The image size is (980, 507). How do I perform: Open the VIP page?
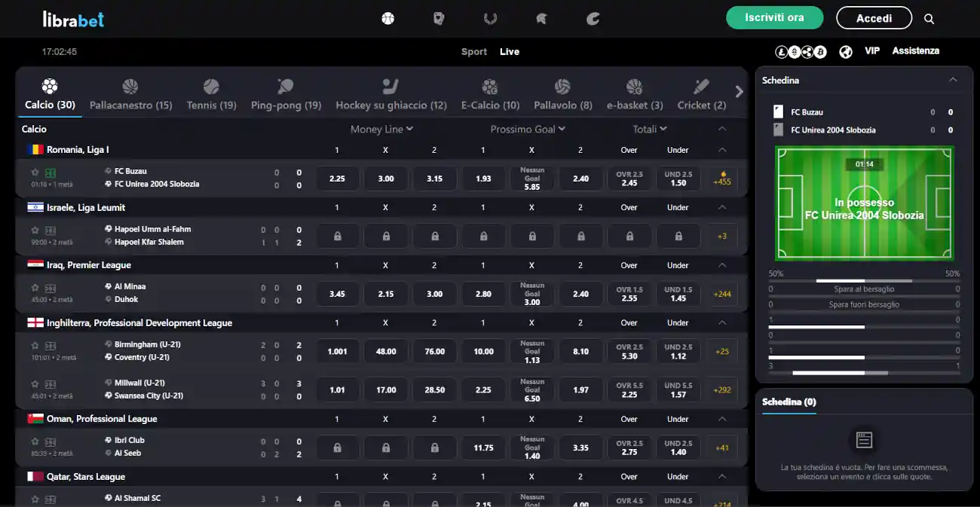pyautogui.click(x=872, y=50)
